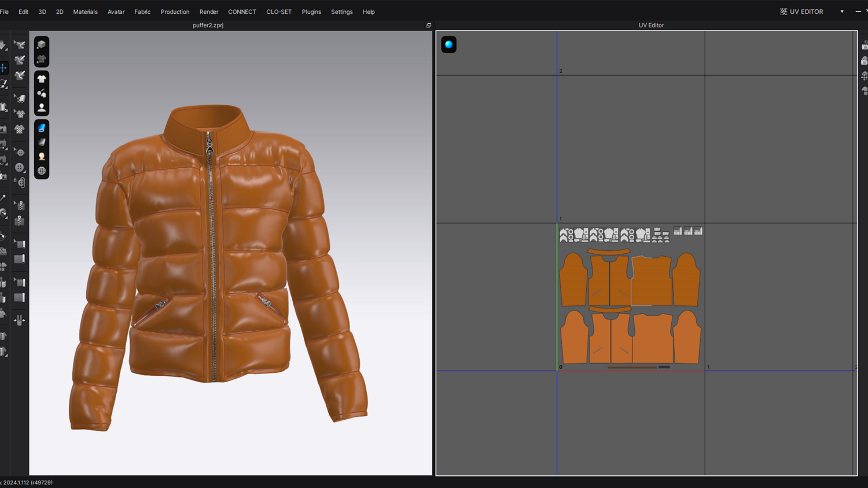This screenshot has height=488, width=868.
Task: Select the puffer2.zprj window title
Action: tap(208, 25)
